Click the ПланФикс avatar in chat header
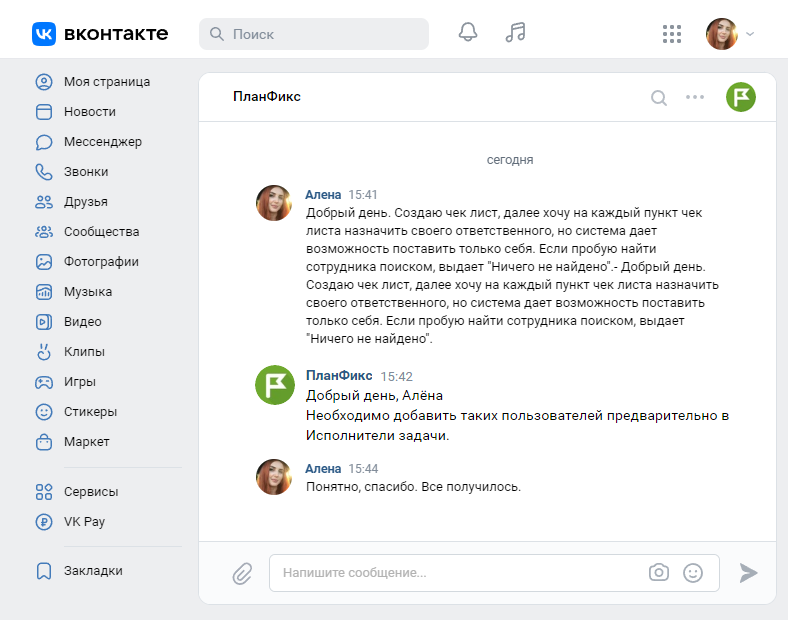The image size is (788, 620). (x=741, y=97)
